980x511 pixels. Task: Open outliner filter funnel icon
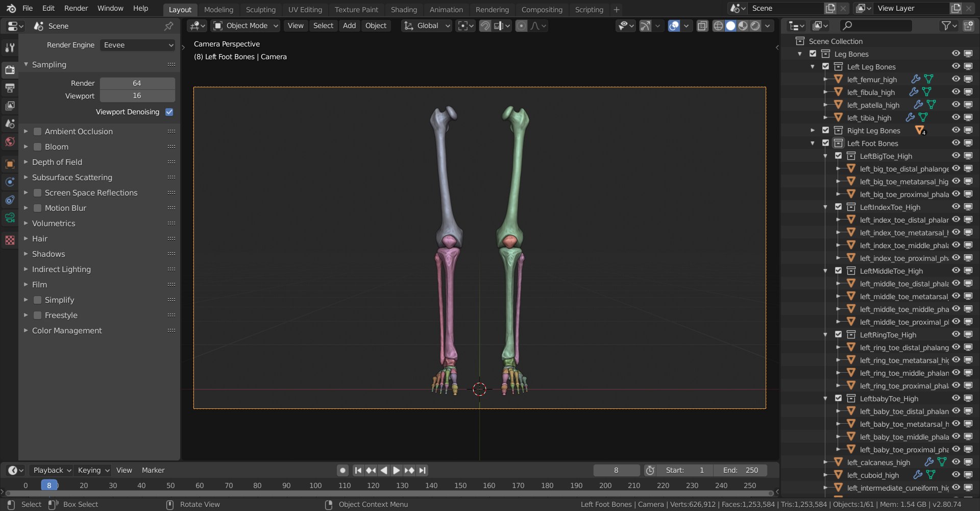(946, 26)
